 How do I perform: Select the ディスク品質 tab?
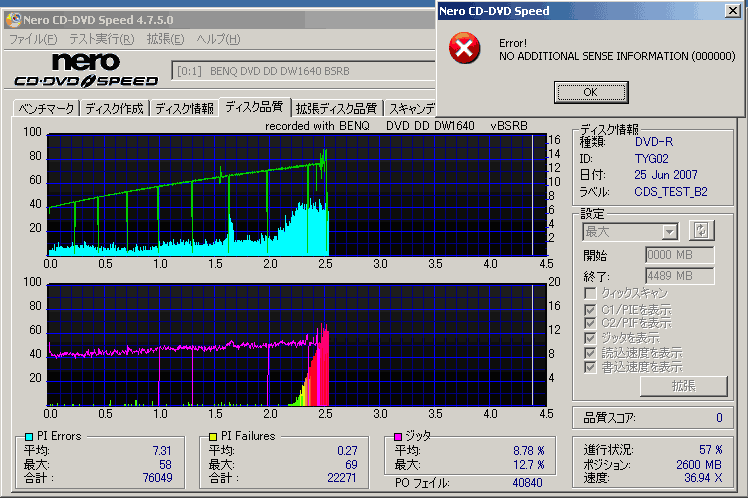click(254, 107)
